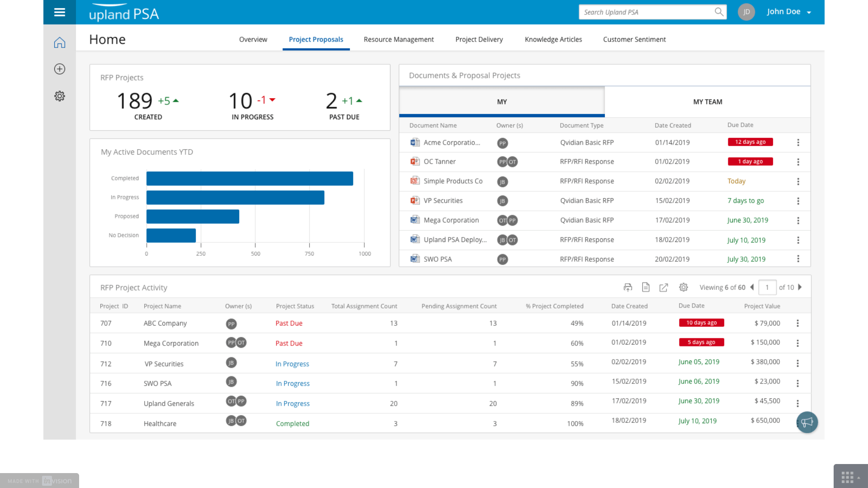
Task: Open row menu for OC Tanner document
Action: click(x=798, y=162)
